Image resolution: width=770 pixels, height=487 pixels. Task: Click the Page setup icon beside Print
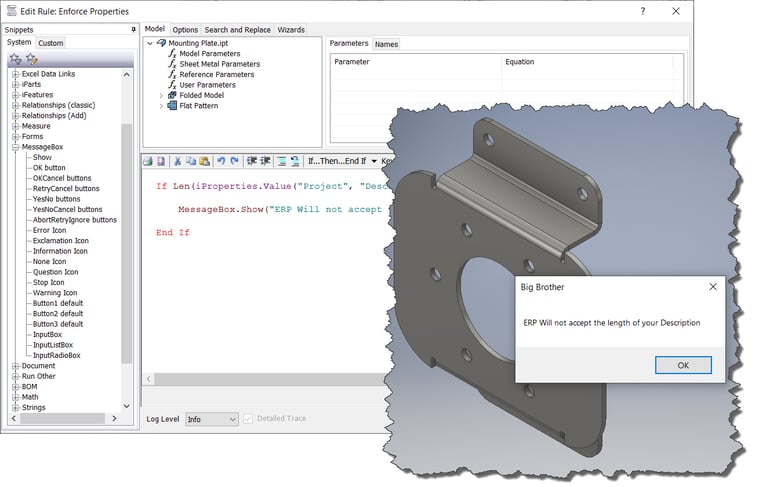click(x=161, y=161)
